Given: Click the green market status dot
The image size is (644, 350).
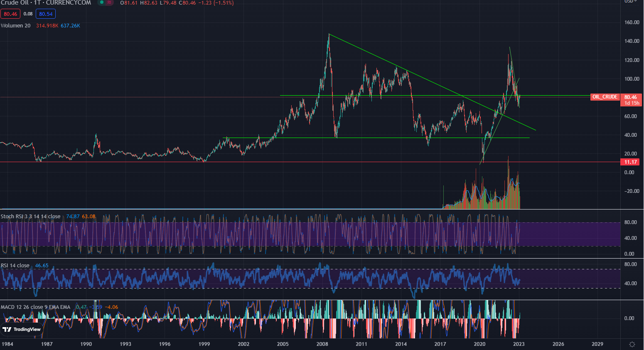Looking at the screenshot, I should 101,2.
